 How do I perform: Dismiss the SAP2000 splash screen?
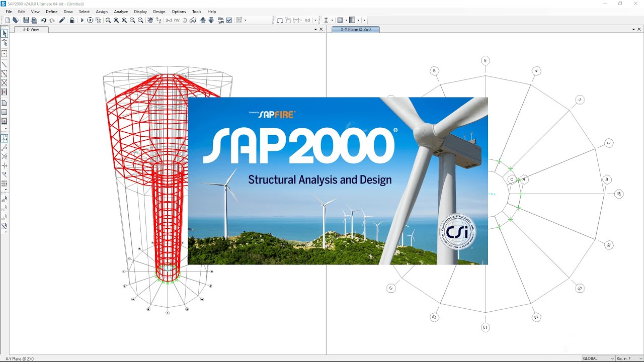coord(337,181)
